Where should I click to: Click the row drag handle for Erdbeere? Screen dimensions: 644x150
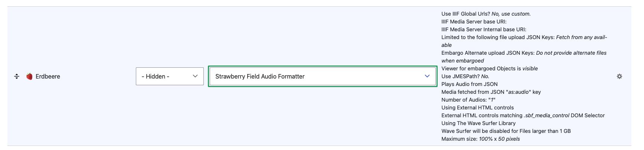pos(17,76)
